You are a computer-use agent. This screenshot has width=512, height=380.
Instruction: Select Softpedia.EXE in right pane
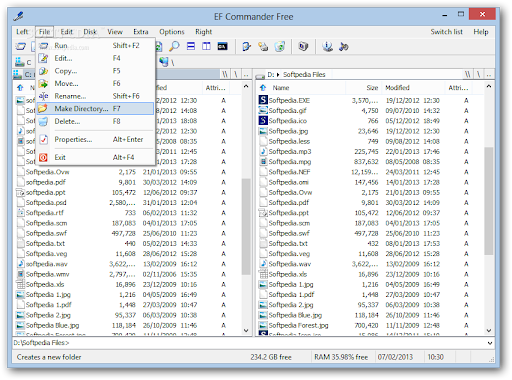pyautogui.click(x=289, y=100)
